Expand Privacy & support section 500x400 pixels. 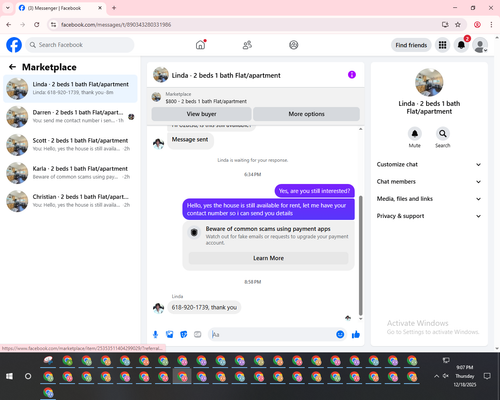[x=429, y=216]
